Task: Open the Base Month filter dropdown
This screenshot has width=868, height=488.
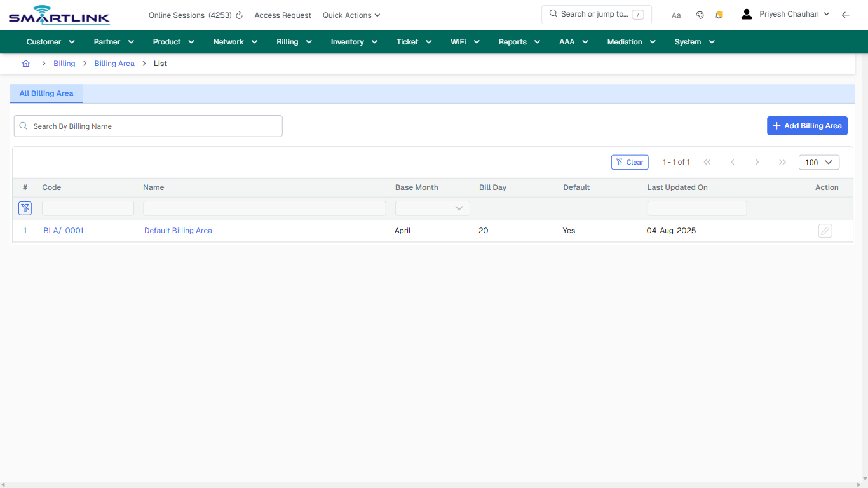Action: 432,208
